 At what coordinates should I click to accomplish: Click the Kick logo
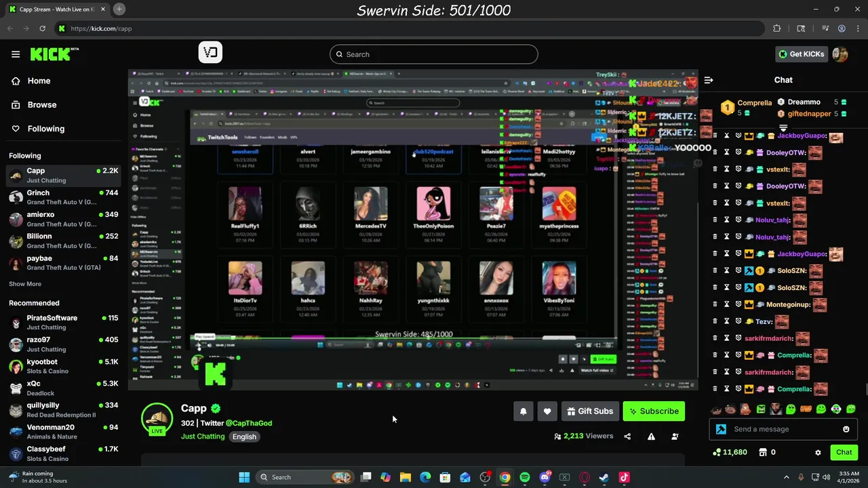coord(54,54)
